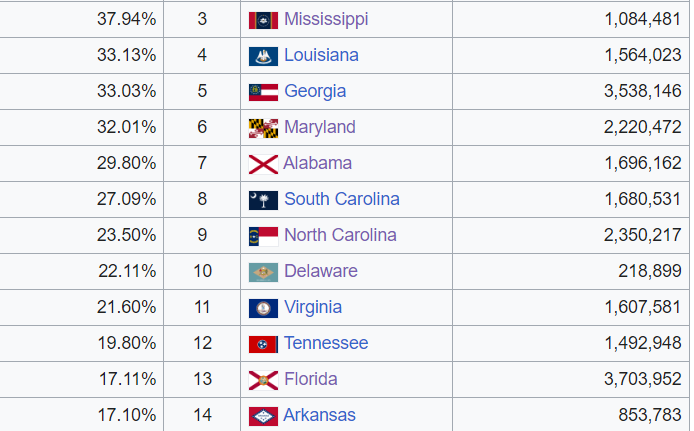Click the Arkansas flag icon
Screen dimensions: 694x431
pyautogui.click(x=263, y=416)
